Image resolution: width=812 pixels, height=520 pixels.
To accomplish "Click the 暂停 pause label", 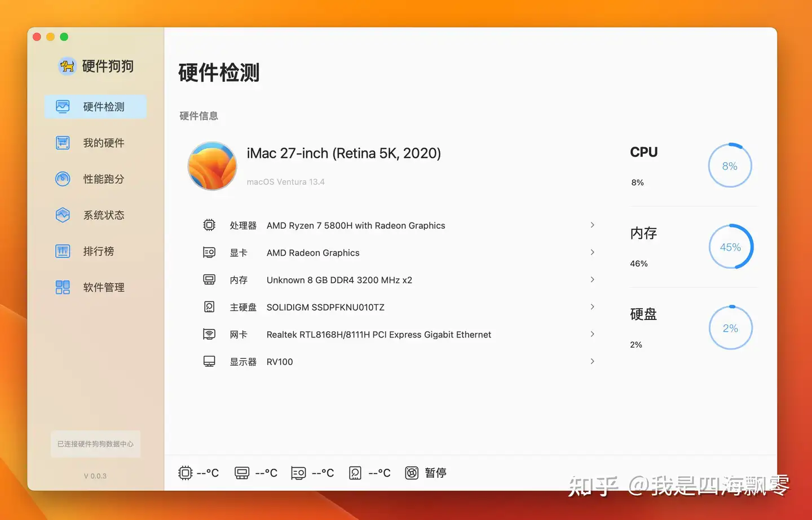I will [436, 473].
